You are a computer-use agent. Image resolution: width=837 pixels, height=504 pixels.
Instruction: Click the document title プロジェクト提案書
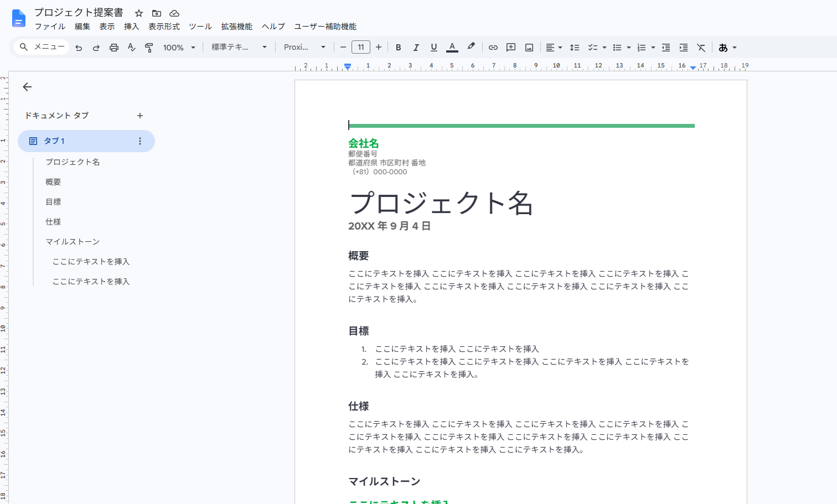[x=79, y=13]
